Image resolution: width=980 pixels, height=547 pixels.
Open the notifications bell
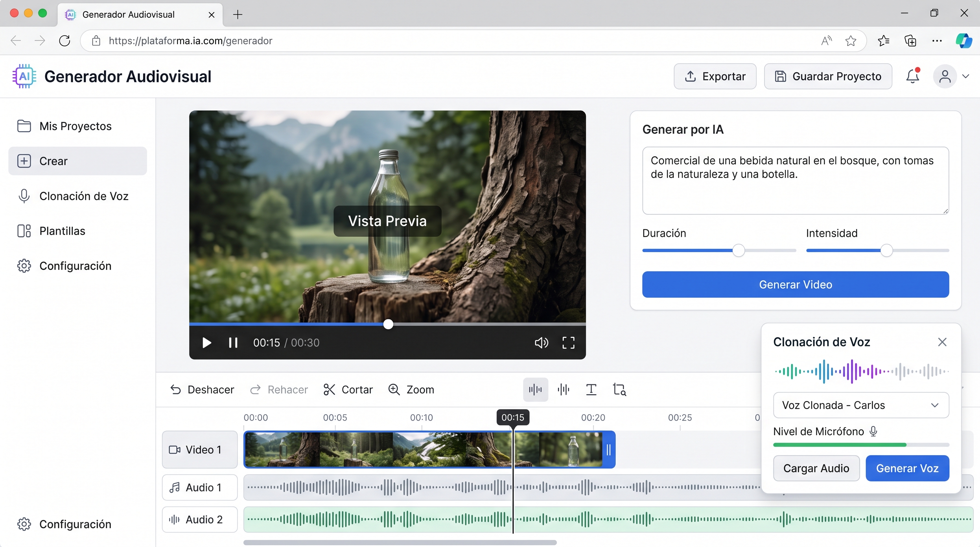(x=912, y=76)
